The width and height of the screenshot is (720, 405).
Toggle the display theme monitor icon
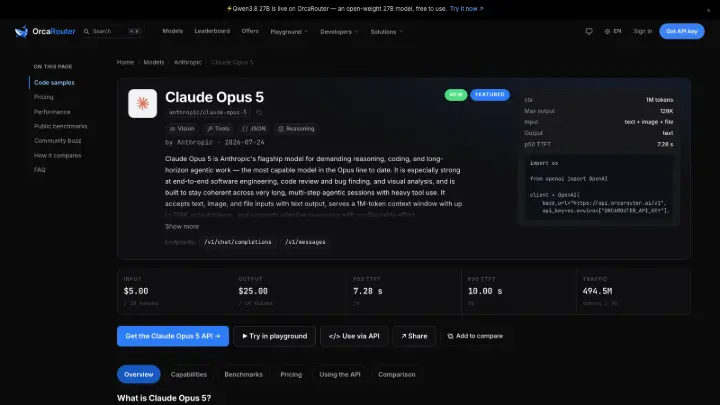pos(589,31)
